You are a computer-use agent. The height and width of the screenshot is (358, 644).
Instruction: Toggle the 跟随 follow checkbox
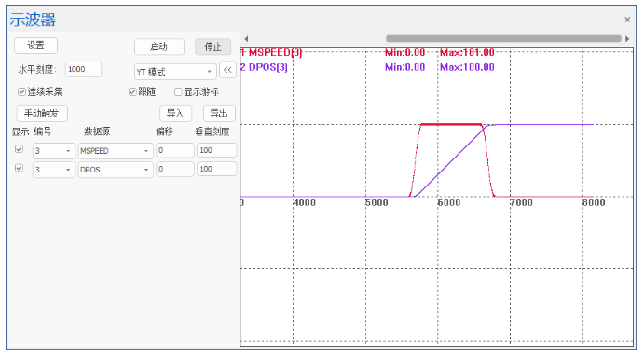pyautogui.click(x=132, y=92)
